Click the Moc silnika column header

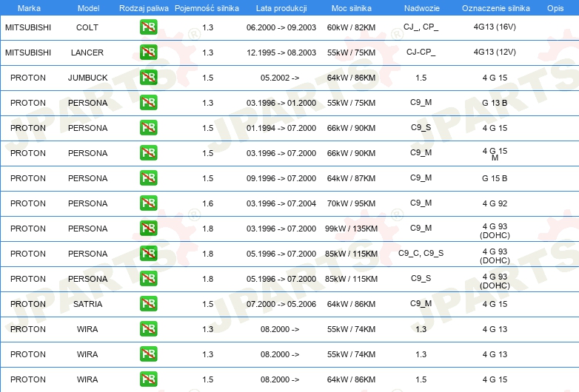click(352, 8)
